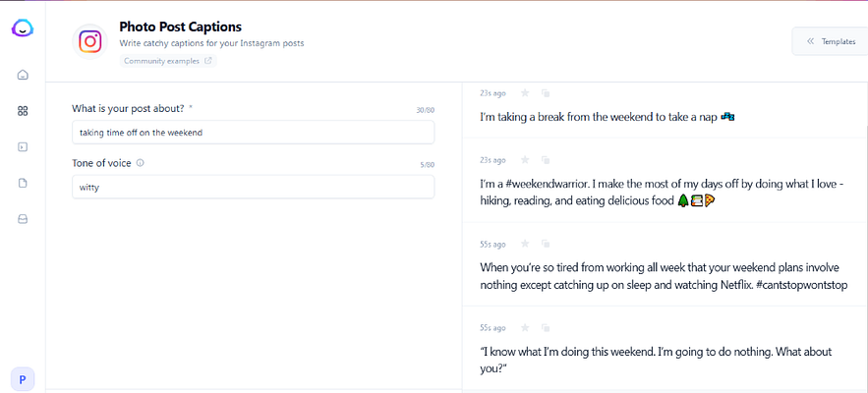Star the "going to do nothing" caption
868x393 pixels.
pyautogui.click(x=525, y=327)
